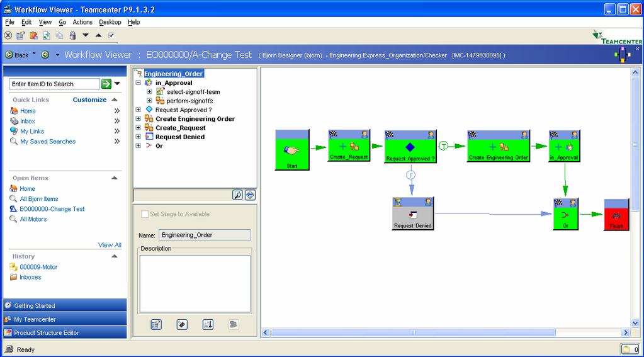Open the Help menu
Viewport: 644px width, 357px height.
pyautogui.click(x=134, y=22)
